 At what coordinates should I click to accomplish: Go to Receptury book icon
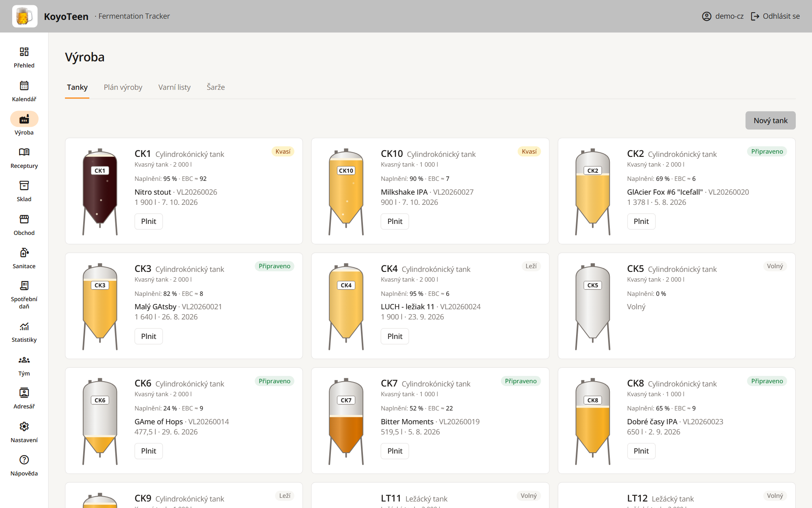coord(24,152)
